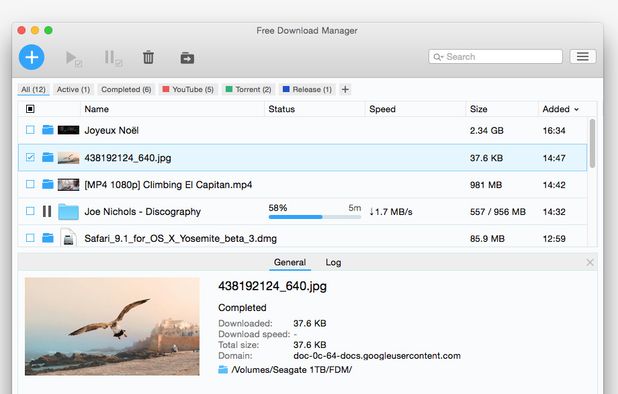Viewport: 618px width, 394px height.
Task: Click the 557 / 956 MB size value
Action: click(498, 212)
